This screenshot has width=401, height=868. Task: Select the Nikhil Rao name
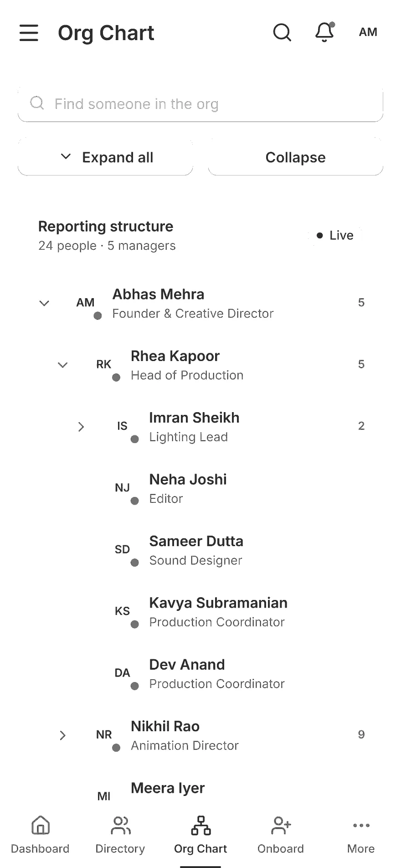(x=165, y=726)
